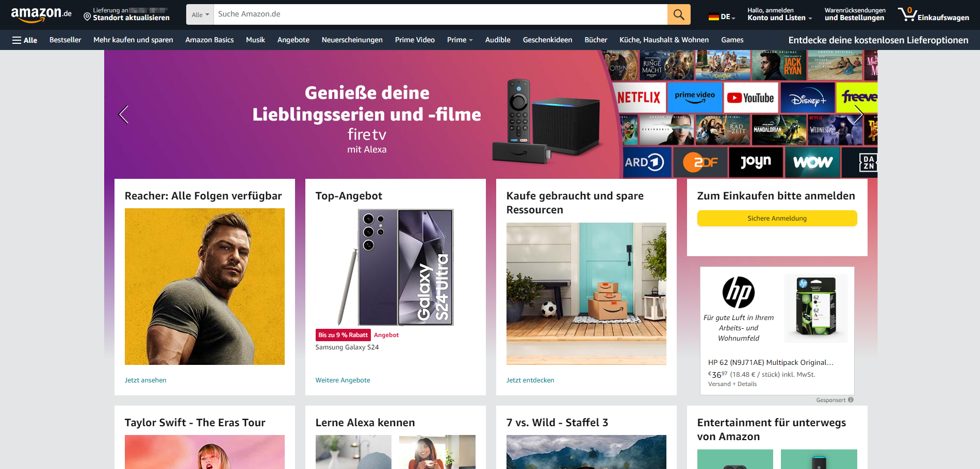Click Versand + Details link
The width and height of the screenshot is (980, 469).
[x=732, y=384]
